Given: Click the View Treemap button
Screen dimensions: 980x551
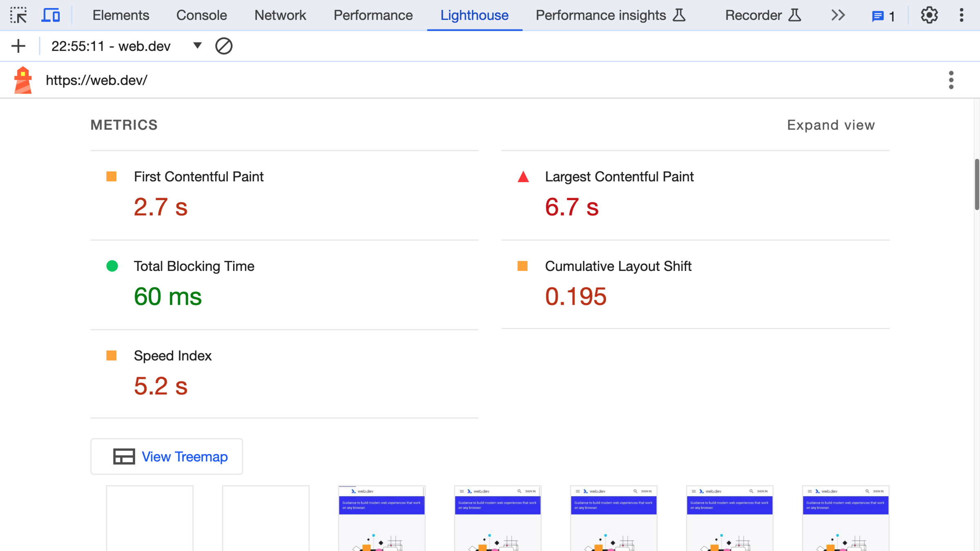Looking at the screenshot, I should coord(167,456).
